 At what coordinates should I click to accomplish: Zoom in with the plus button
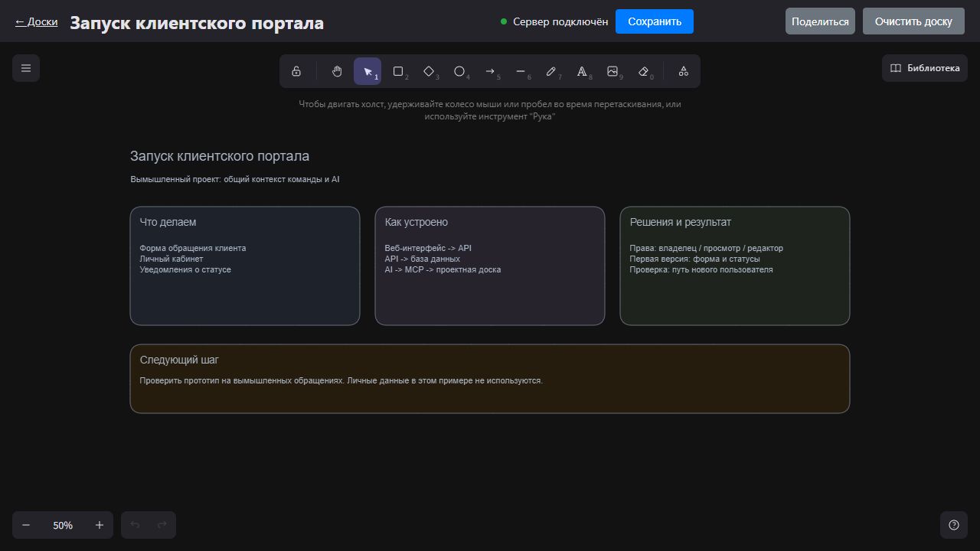pos(100,525)
